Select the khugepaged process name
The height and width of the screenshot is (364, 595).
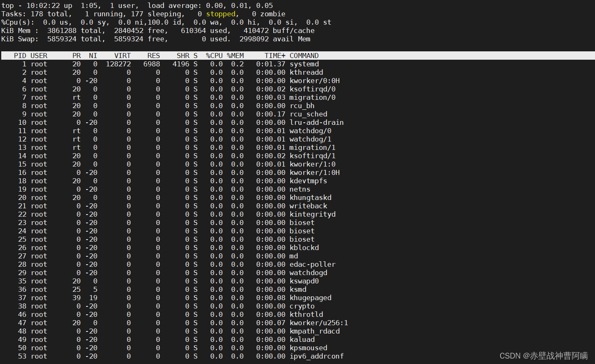click(x=310, y=298)
